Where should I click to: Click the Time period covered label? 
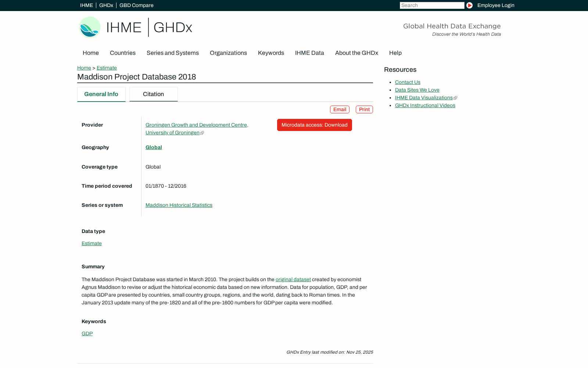(107, 186)
